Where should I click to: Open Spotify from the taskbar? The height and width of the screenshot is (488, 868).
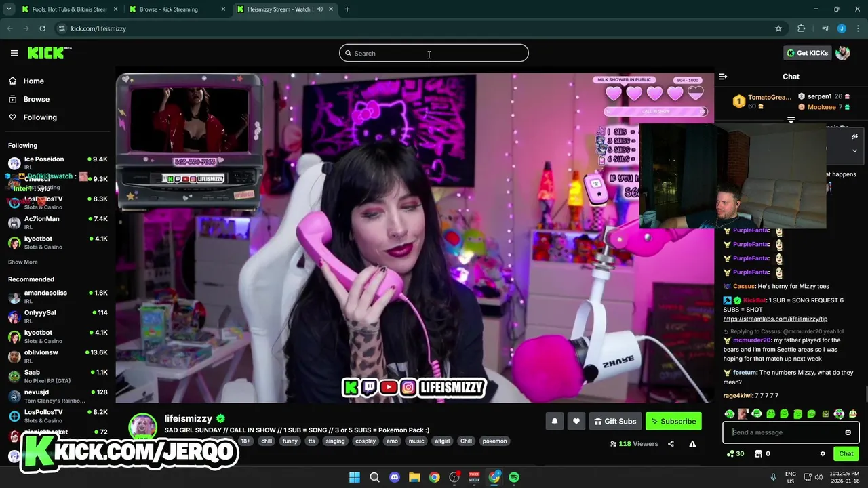point(514,477)
